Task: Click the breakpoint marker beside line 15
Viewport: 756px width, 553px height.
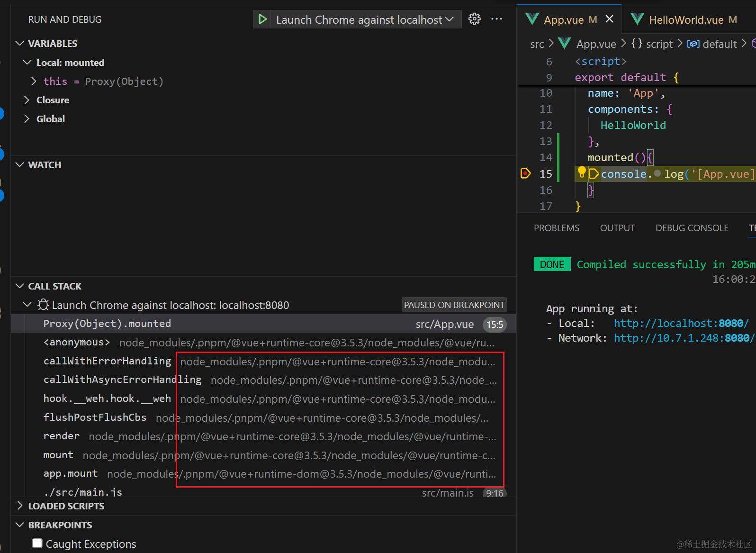Action: [x=525, y=173]
